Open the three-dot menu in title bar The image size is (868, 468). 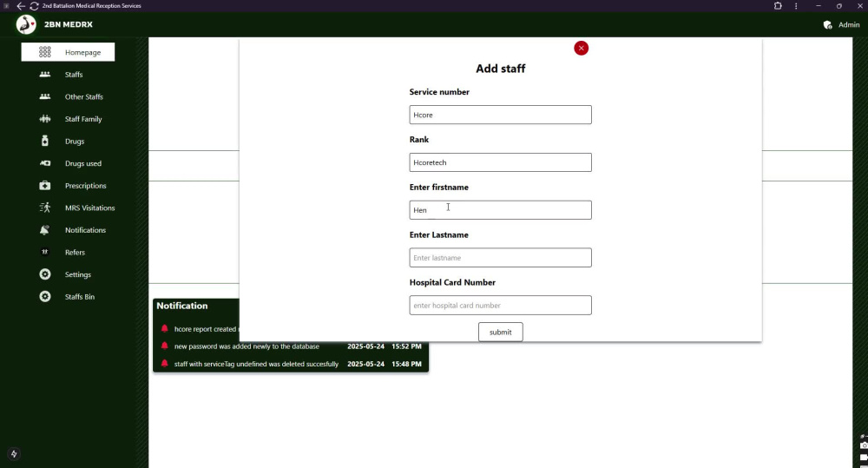click(x=796, y=5)
